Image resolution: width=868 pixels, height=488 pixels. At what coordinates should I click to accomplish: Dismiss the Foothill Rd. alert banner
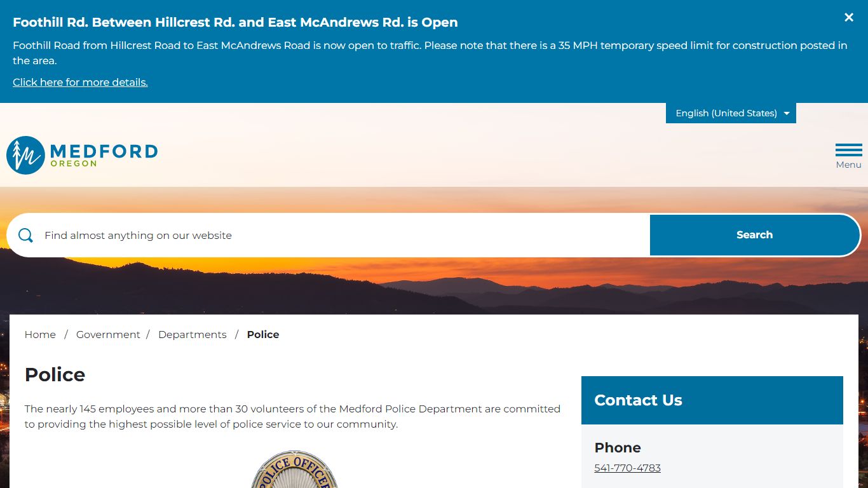pos(849,18)
